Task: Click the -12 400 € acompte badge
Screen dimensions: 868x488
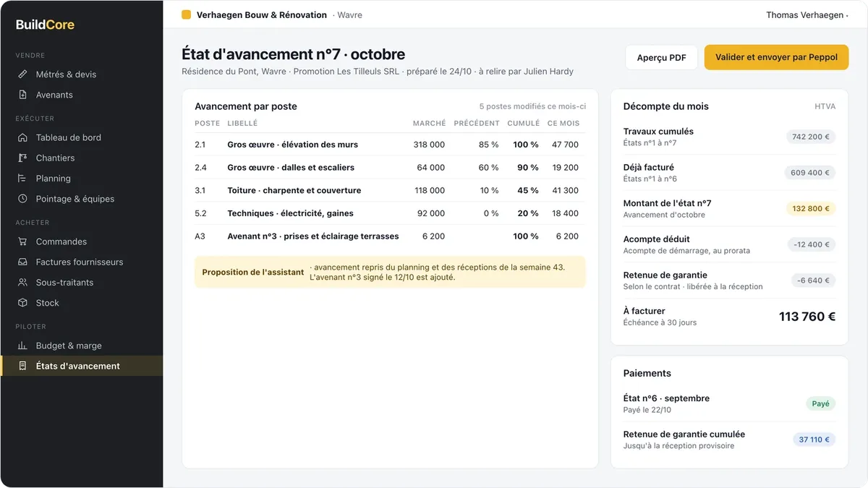Action: pyautogui.click(x=812, y=244)
